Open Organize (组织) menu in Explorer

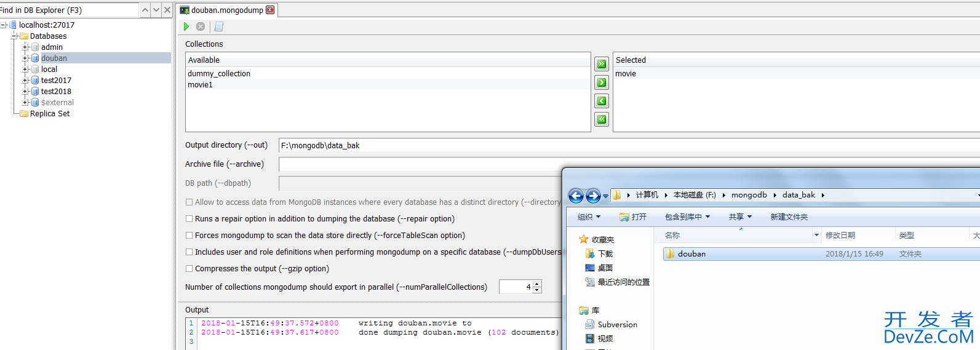tap(589, 217)
